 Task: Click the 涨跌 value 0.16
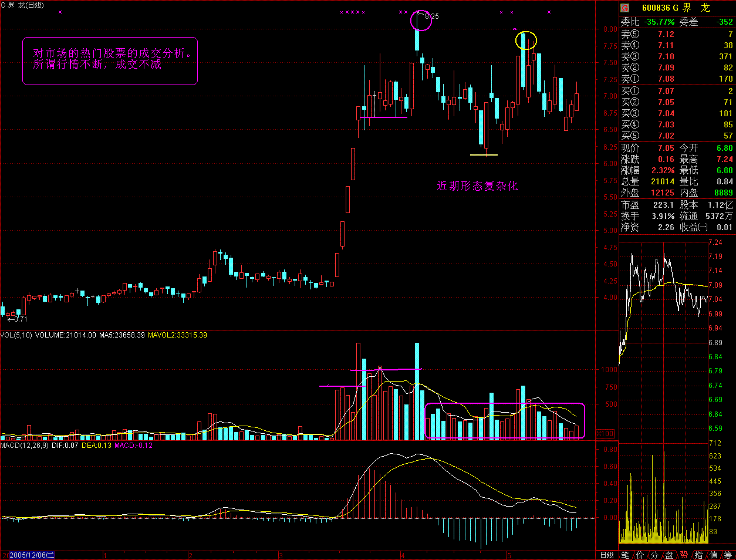(666, 160)
